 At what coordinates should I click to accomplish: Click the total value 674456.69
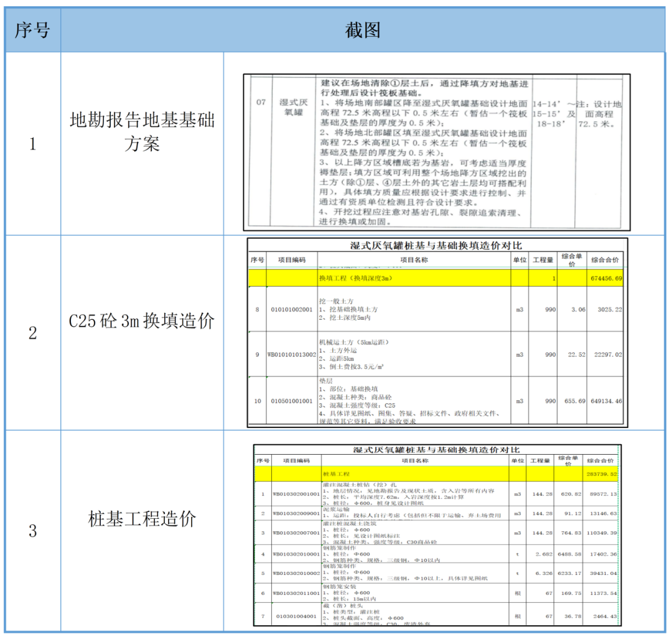coord(605,279)
